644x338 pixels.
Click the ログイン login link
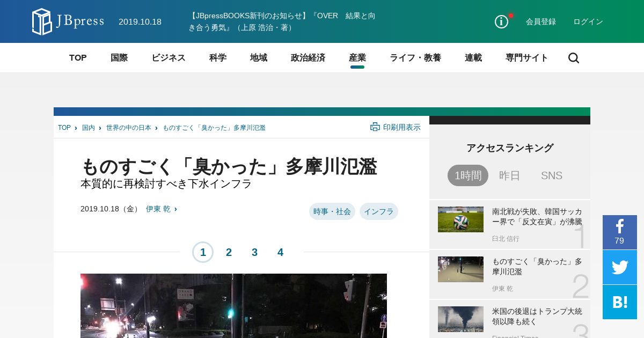[x=588, y=21]
